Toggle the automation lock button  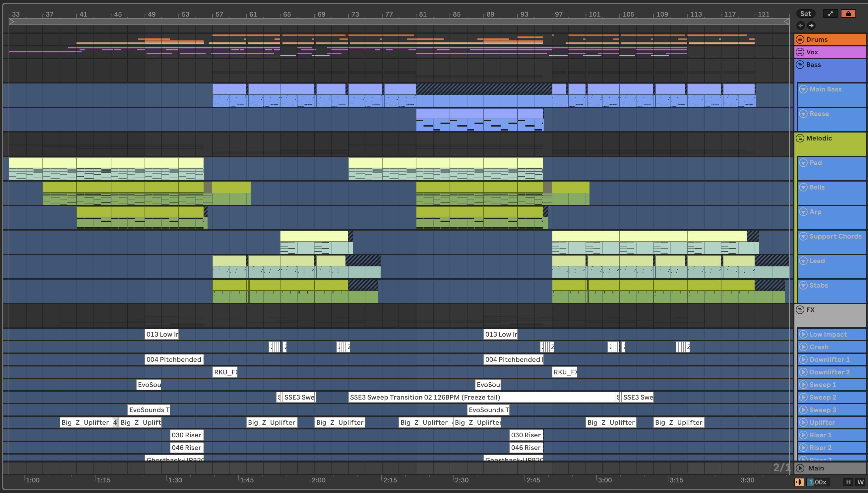point(848,14)
